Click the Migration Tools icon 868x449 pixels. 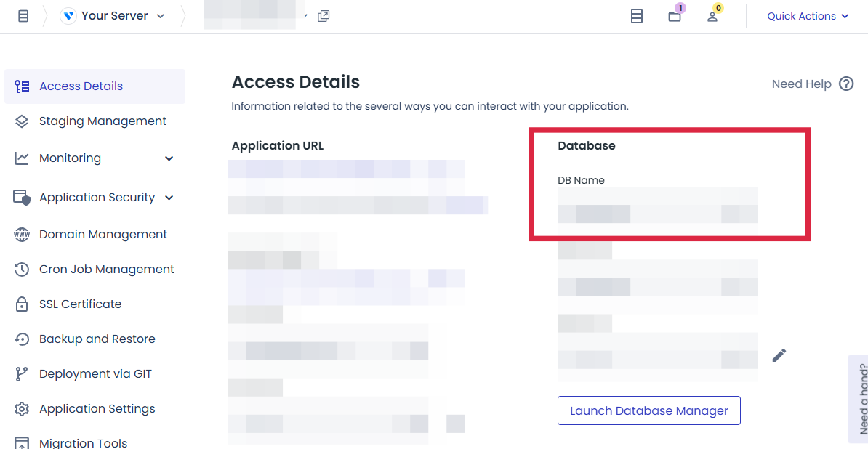coord(22,443)
